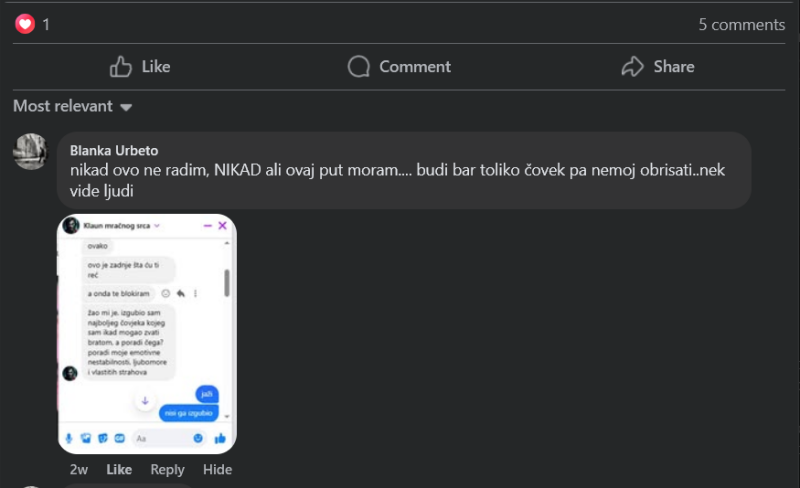Click the microphone icon in the chat screenshot
The image size is (800, 488).
69,438
